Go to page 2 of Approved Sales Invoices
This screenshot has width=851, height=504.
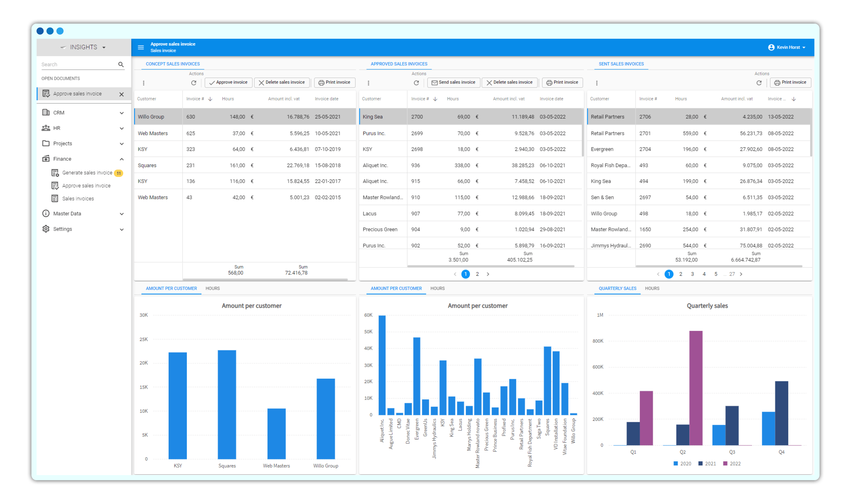tap(477, 274)
